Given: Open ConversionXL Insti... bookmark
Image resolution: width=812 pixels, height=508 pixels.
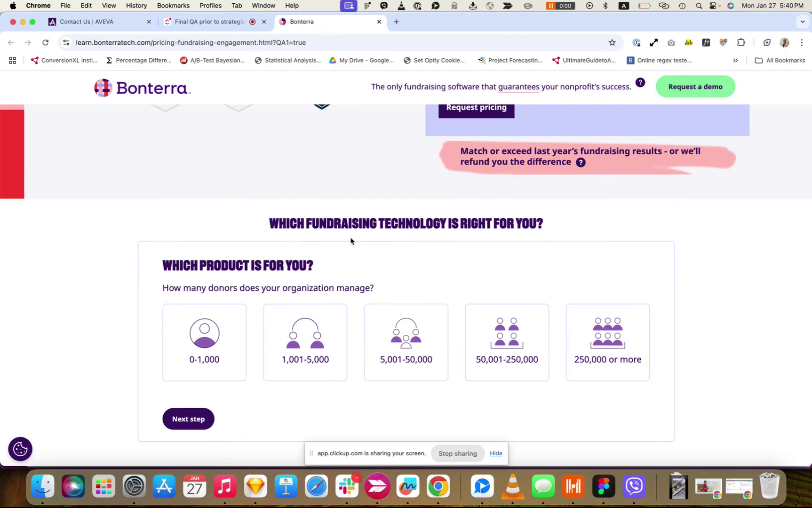Looking at the screenshot, I should [x=64, y=60].
